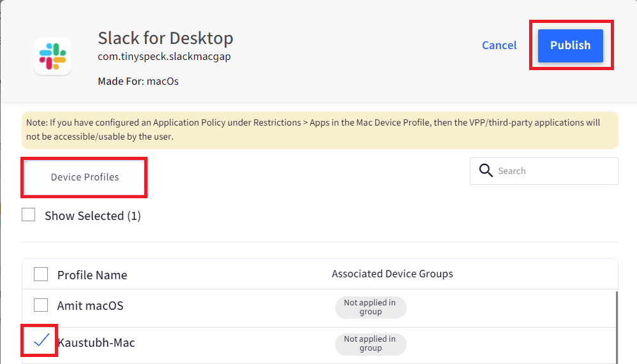Click the Slack for Desktop app icon
This screenshot has height=364, width=637.
pos(53,56)
